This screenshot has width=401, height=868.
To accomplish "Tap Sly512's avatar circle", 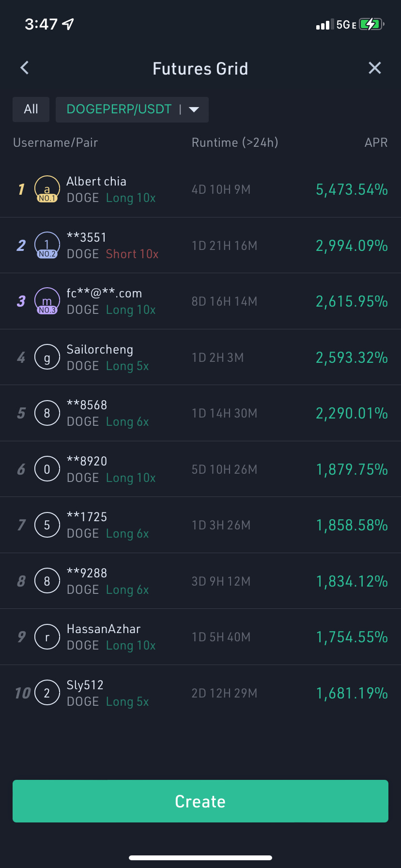I will tap(47, 693).
